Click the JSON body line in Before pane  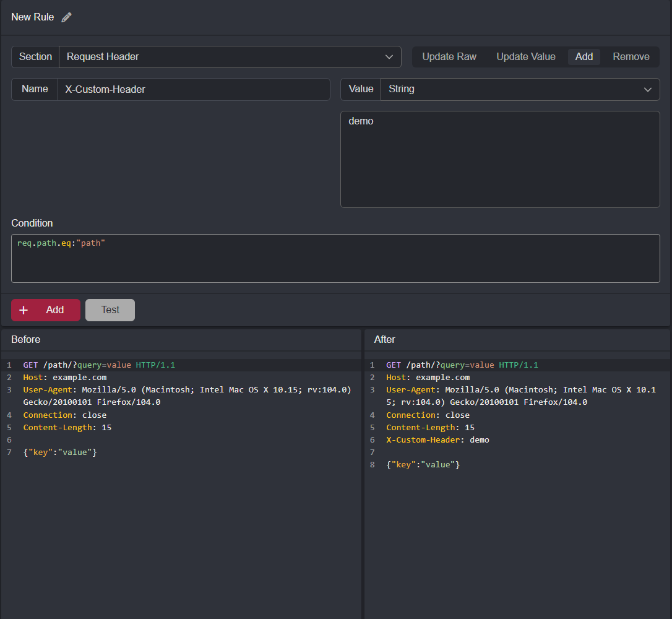[x=60, y=452]
